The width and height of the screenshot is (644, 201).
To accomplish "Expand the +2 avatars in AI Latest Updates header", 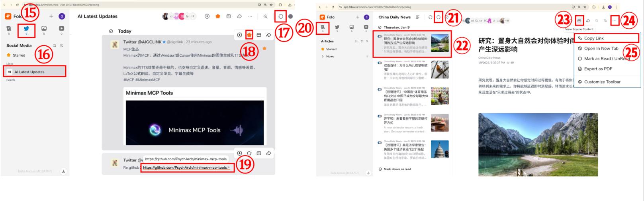I will coord(193,16).
